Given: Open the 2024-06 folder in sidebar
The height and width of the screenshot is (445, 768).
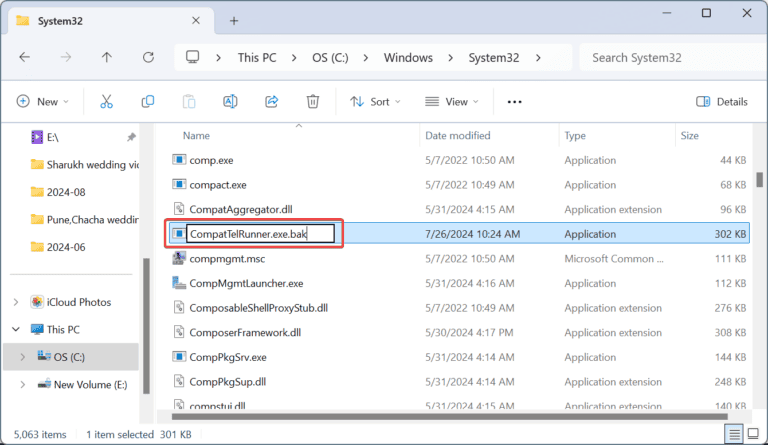Looking at the screenshot, I should [x=58, y=247].
